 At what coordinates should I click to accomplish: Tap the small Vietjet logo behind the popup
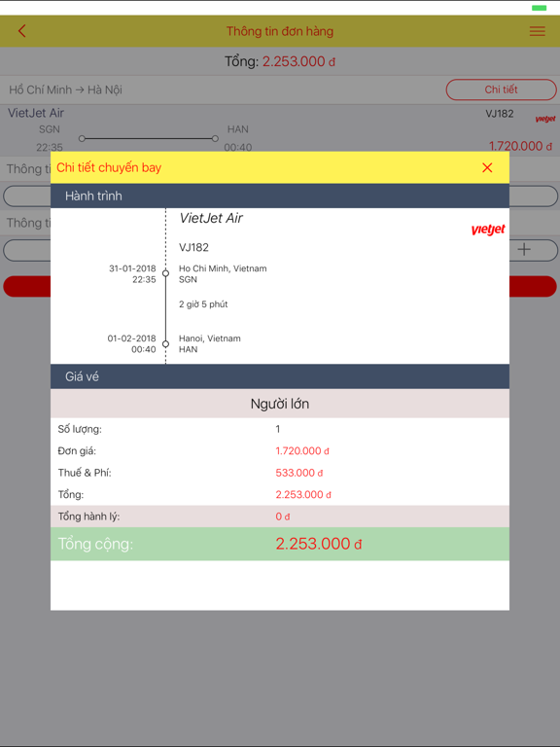tap(544, 119)
